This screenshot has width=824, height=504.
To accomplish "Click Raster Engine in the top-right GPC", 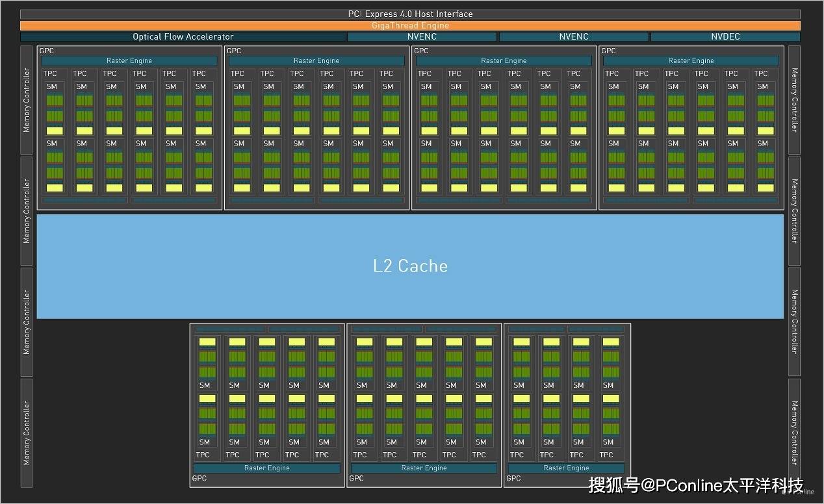I will pos(691,61).
